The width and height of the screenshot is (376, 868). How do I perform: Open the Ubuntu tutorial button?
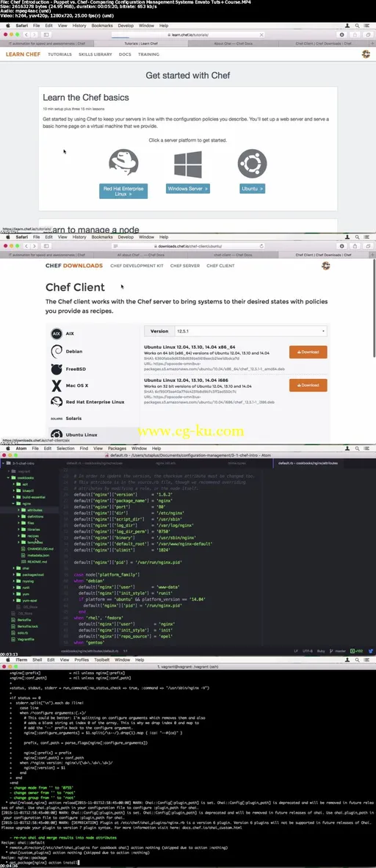click(x=252, y=189)
